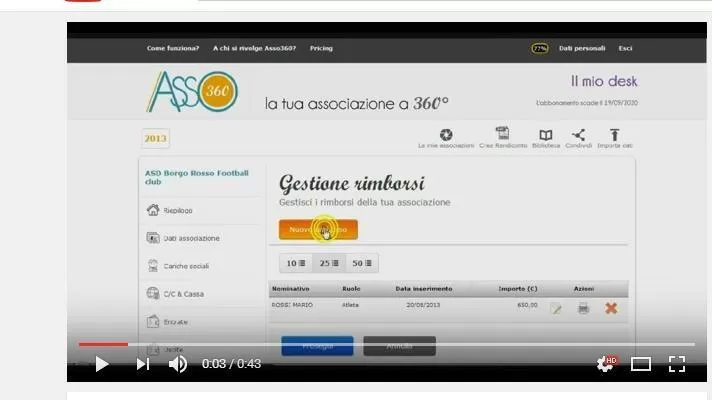Enter fullscreen mode
The image size is (712, 400).
(677, 364)
